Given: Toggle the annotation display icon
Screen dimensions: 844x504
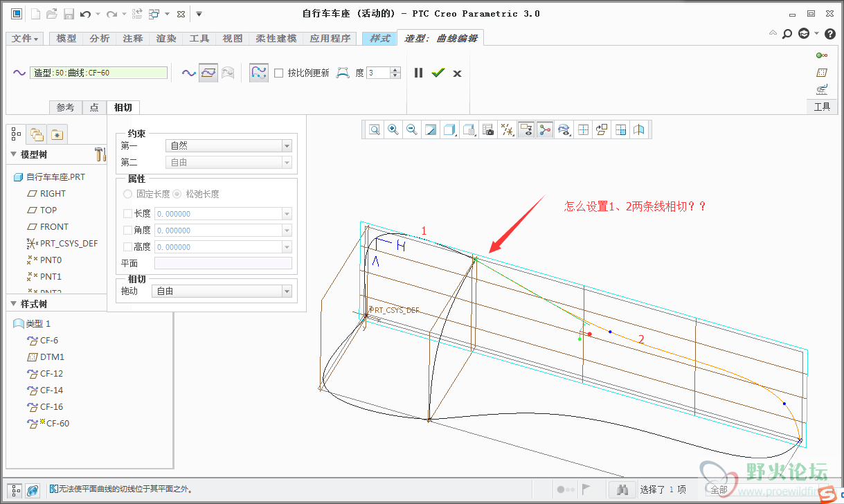Looking at the screenshot, I should click(526, 129).
